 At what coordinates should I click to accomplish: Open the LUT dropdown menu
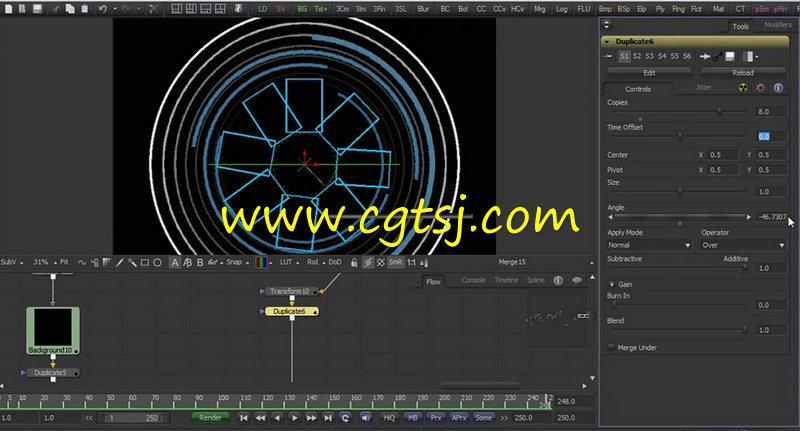click(289, 262)
